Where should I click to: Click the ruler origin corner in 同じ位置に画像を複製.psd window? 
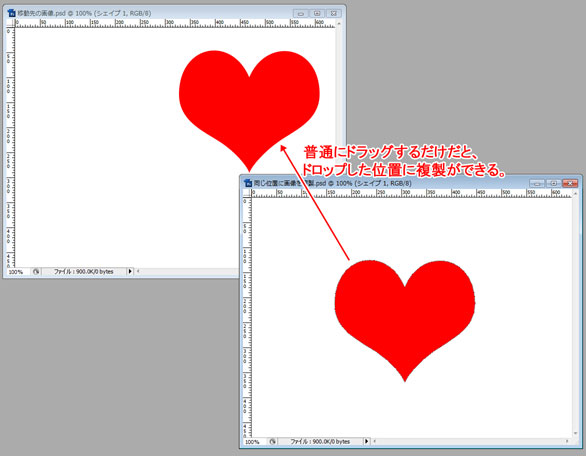pos(247,193)
